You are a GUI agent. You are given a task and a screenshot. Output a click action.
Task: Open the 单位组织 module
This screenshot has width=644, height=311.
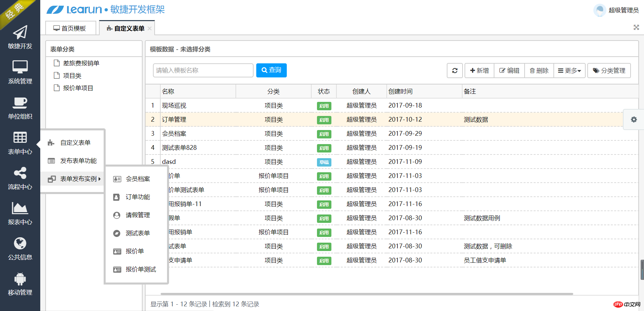(20, 107)
